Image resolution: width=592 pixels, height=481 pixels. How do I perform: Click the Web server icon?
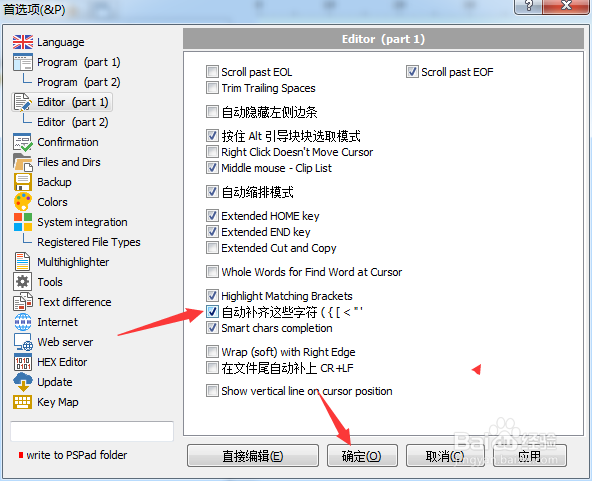click(x=23, y=342)
